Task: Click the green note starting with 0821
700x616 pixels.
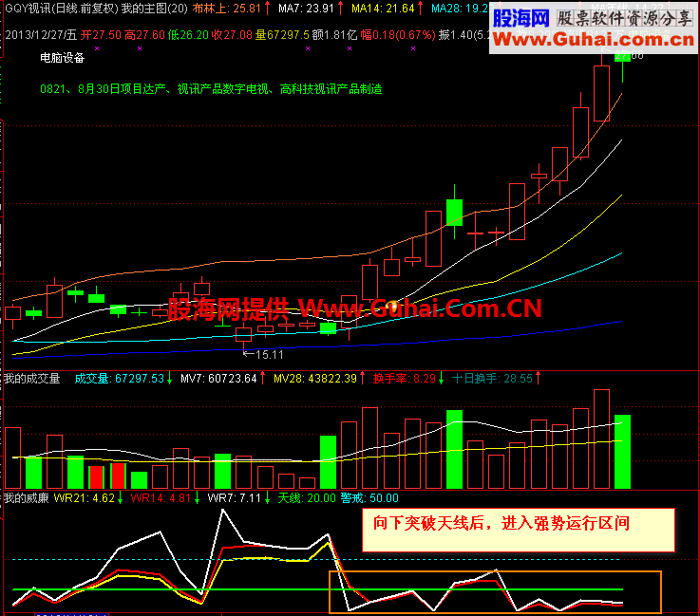Action: pos(211,89)
